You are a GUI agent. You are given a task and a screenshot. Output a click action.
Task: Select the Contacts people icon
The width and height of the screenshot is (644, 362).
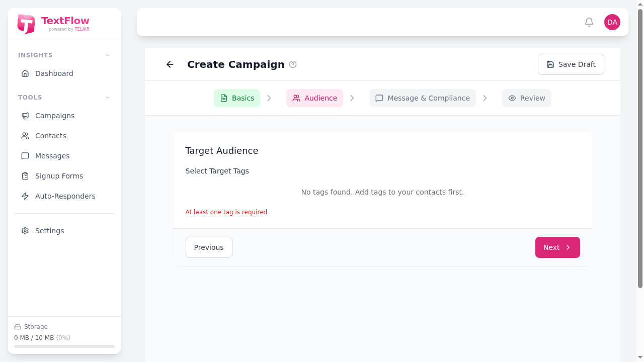(25, 136)
